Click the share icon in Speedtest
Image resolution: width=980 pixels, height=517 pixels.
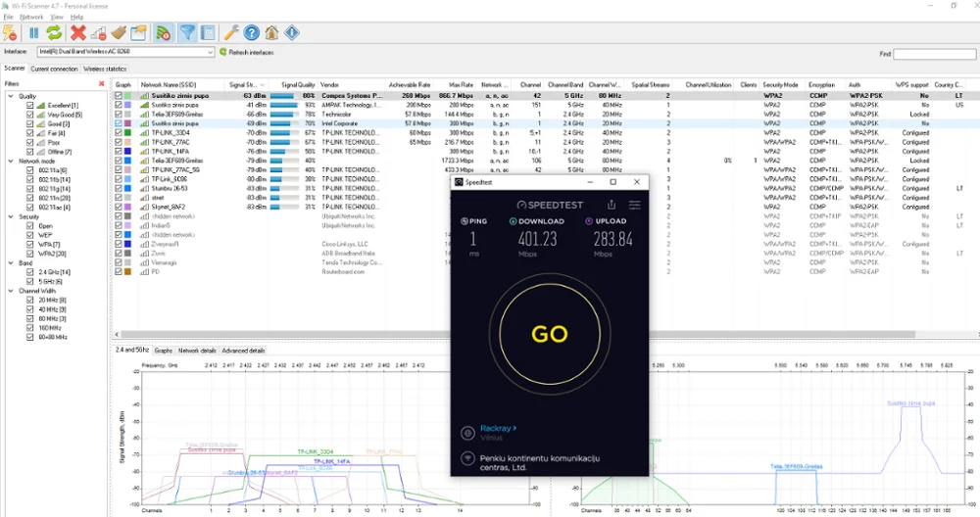tap(612, 205)
